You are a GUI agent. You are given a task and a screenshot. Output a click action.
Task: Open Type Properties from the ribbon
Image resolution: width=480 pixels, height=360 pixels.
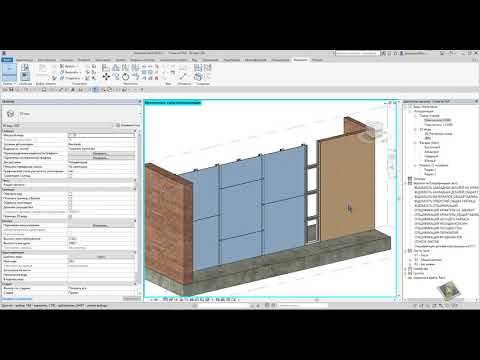tap(25, 68)
